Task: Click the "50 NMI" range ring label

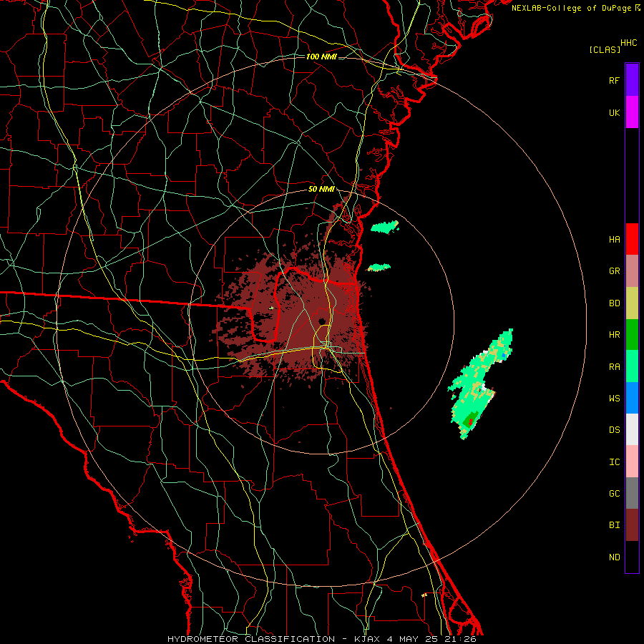Action: coord(321,190)
